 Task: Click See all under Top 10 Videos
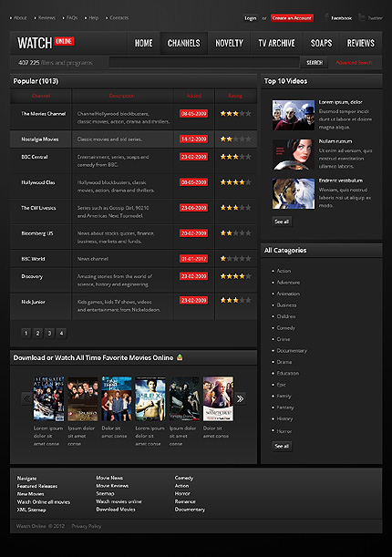(282, 222)
